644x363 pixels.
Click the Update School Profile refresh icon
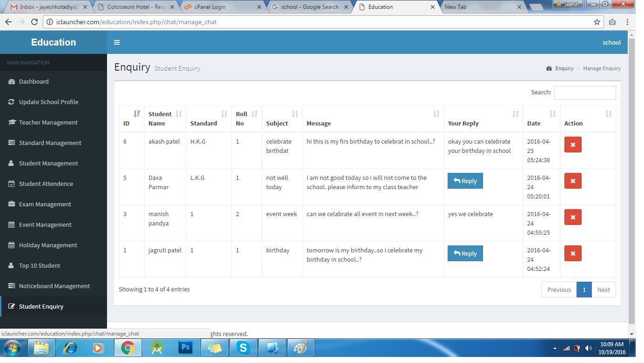(x=12, y=102)
